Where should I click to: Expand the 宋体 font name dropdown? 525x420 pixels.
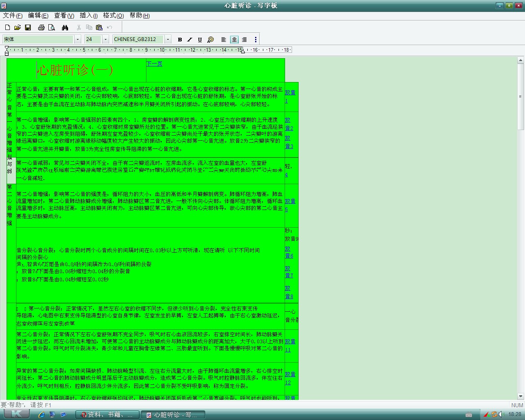[x=78, y=39]
